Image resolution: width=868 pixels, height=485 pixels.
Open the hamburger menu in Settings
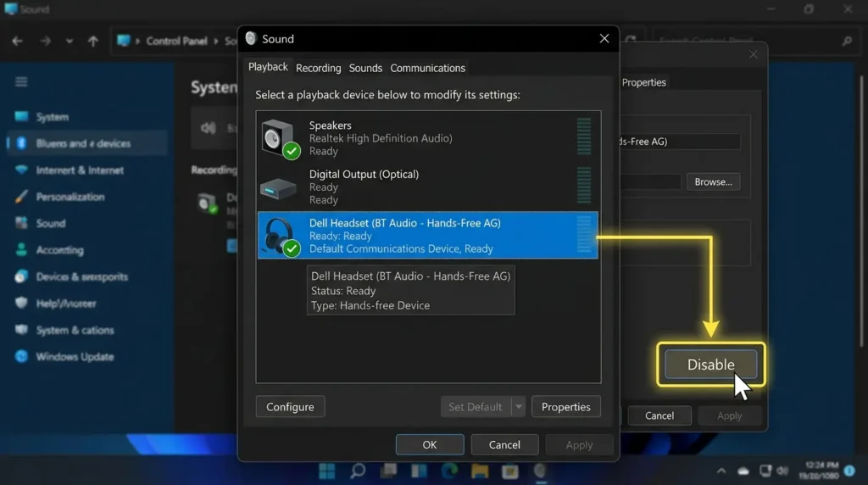point(21,82)
